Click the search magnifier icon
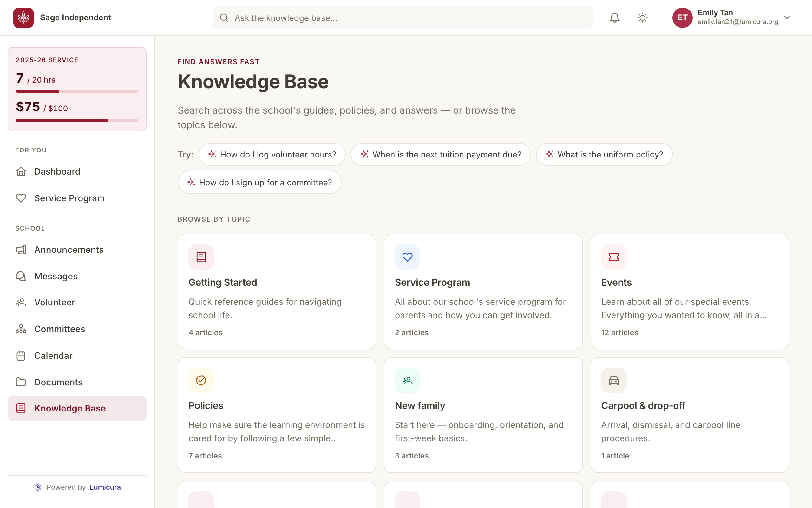 click(x=224, y=18)
